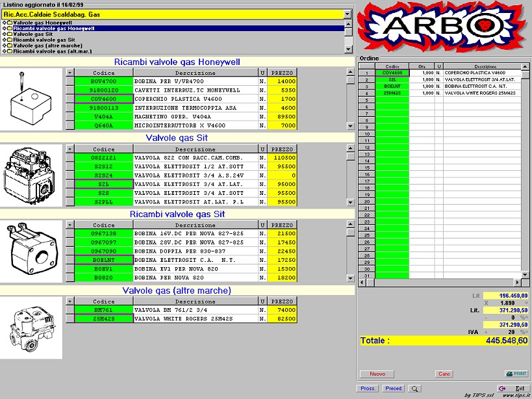Expand the Ricambi valvole gas Honeywell tree node

(5, 29)
